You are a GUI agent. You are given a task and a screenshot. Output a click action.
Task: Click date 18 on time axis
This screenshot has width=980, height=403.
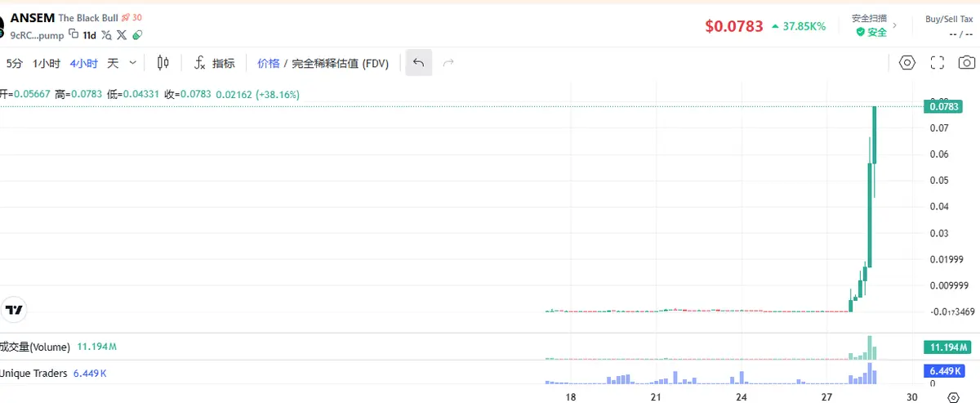pyautogui.click(x=571, y=397)
